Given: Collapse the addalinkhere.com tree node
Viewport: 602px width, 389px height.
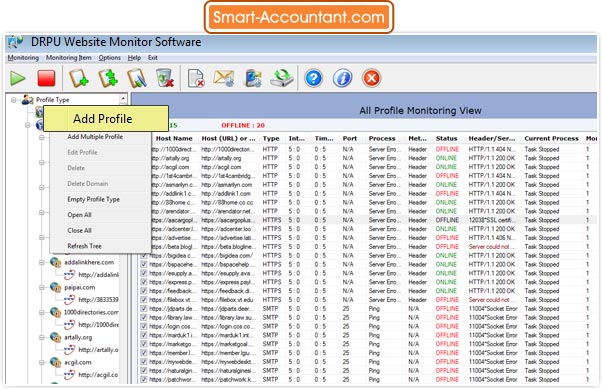Looking at the screenshot, I should click(41, 263).
